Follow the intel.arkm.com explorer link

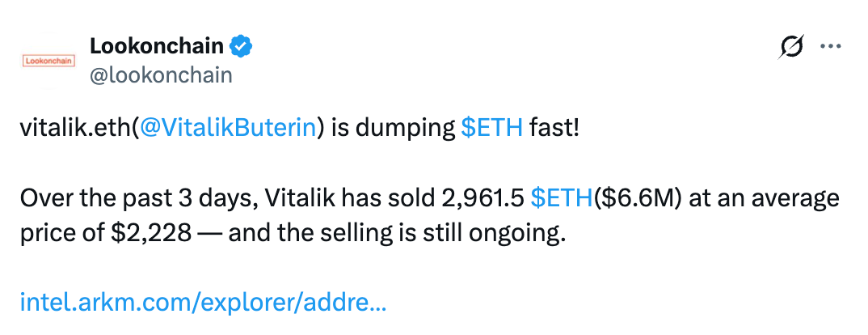[x=202, y=303]
